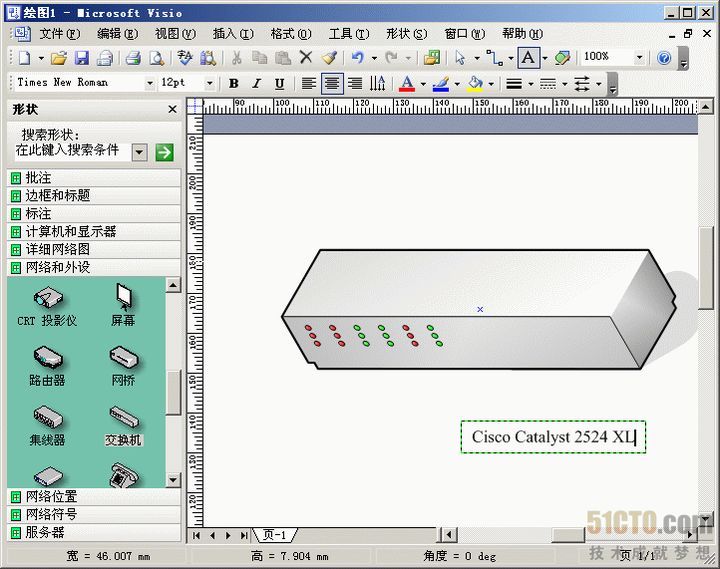Click the New document icon
This screenshot has width=720, height=569.
(24, 58)
